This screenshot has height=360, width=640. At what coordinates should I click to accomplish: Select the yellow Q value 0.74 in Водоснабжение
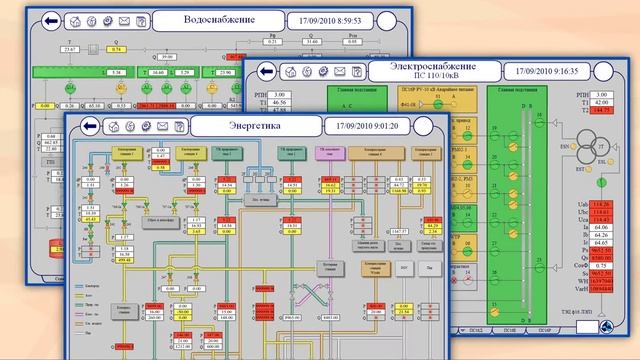click(x=117, y=49)
